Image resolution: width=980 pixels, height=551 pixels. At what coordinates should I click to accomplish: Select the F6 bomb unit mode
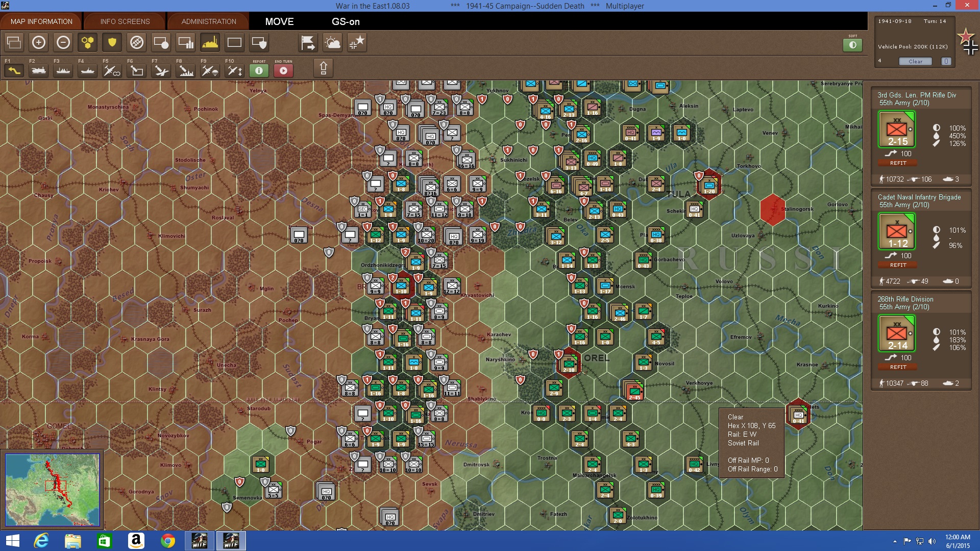137,70
